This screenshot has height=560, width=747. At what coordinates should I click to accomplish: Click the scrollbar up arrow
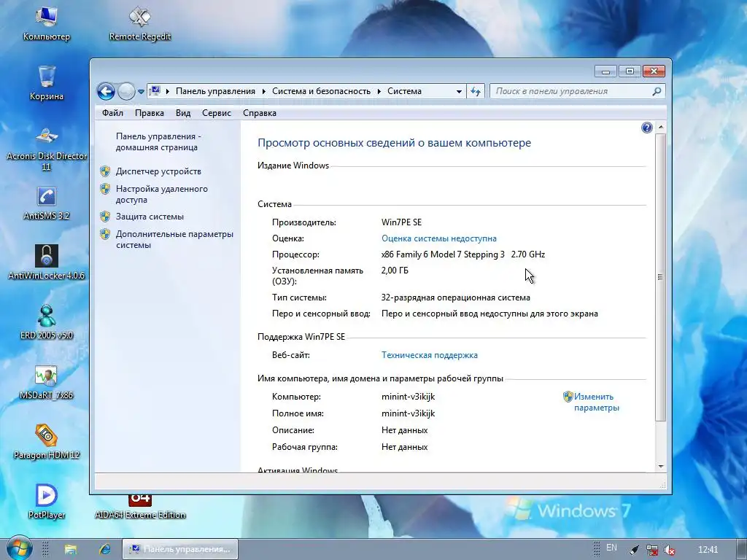point(661,127)
